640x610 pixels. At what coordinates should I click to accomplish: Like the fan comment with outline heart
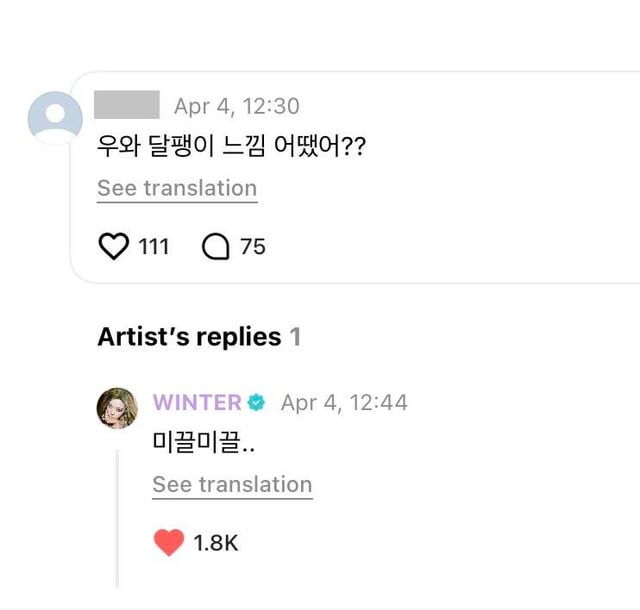coord(115,246)
